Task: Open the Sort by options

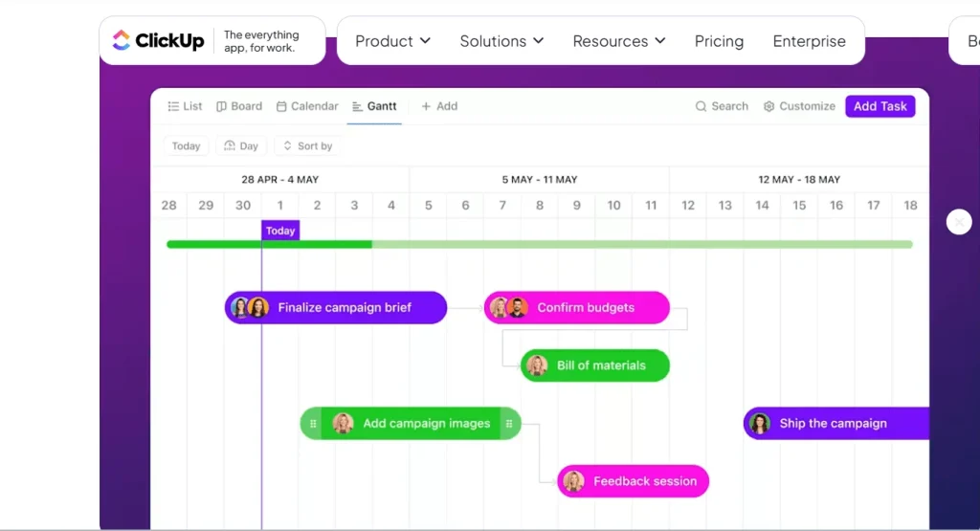Action: click(308, 145)
